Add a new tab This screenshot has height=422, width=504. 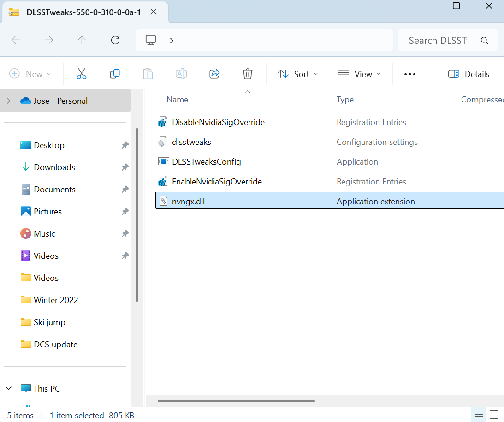coord(184,12)
